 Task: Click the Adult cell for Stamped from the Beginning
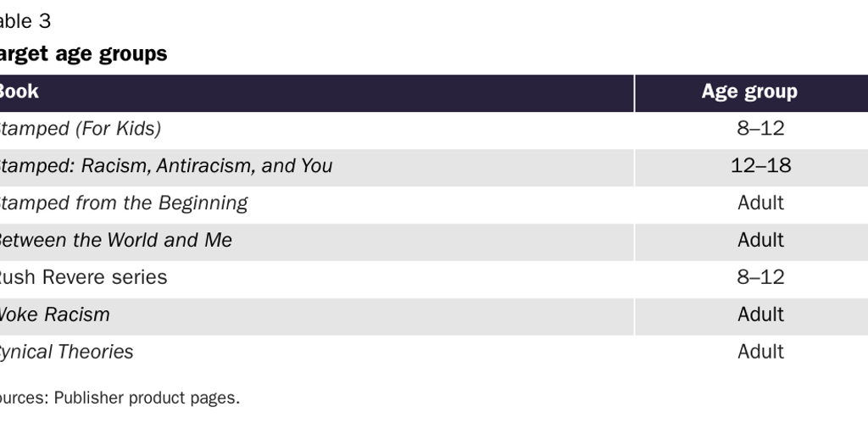click(760, 203)
